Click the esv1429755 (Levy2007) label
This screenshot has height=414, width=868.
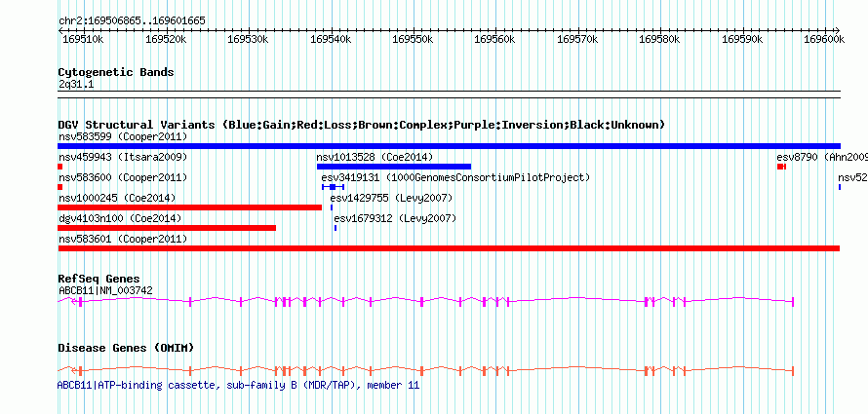click(x=391, y=198)
